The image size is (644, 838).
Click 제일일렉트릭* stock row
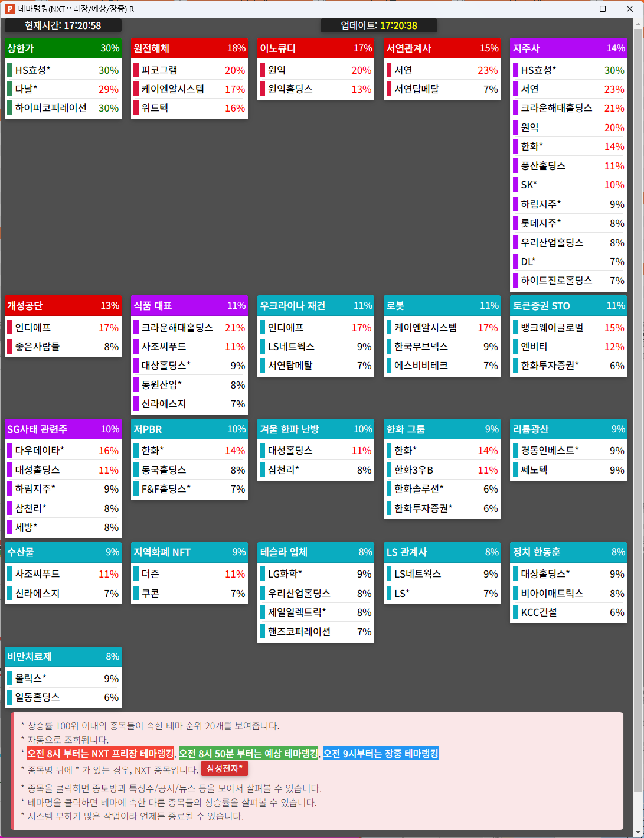tap(316, 612)
